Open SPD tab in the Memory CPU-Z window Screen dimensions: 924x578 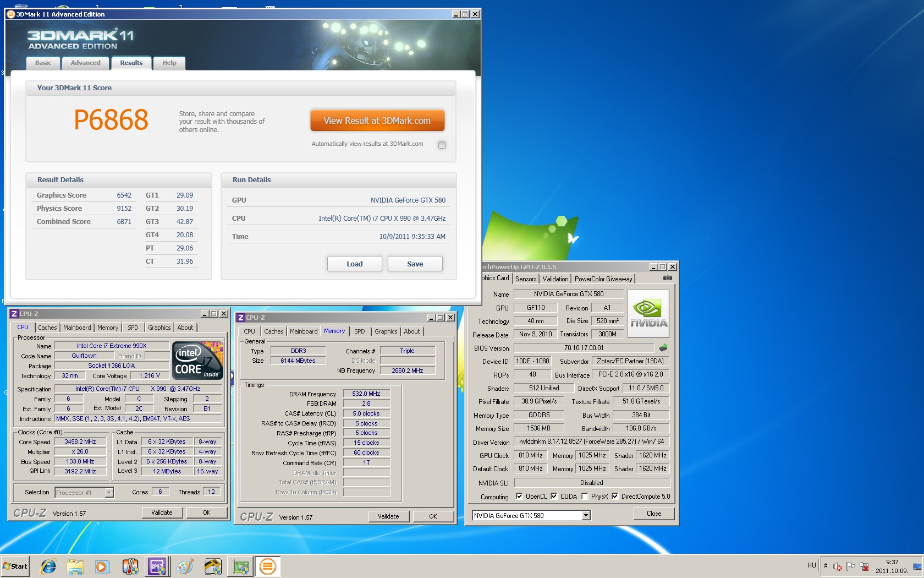[x=360, y=331]
